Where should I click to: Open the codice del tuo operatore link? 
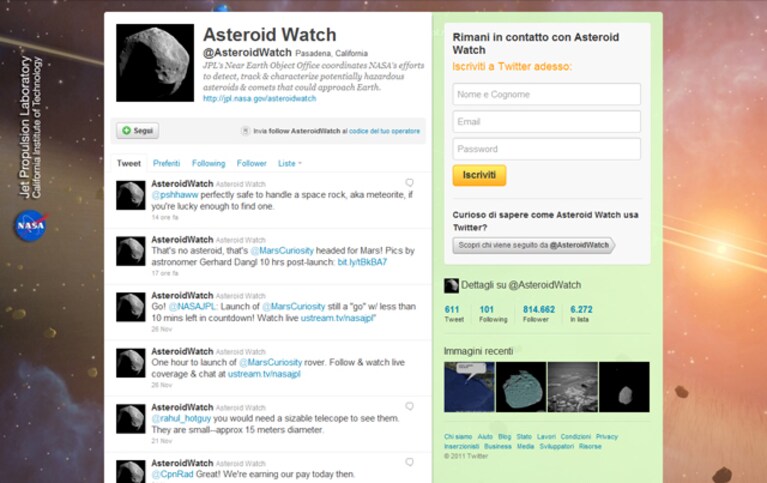click(384, 131)
